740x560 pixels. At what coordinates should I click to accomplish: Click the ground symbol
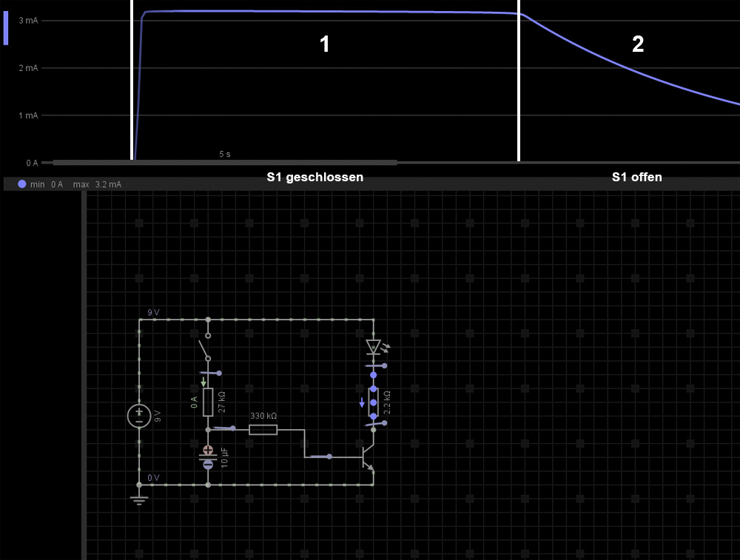point(139,499)
